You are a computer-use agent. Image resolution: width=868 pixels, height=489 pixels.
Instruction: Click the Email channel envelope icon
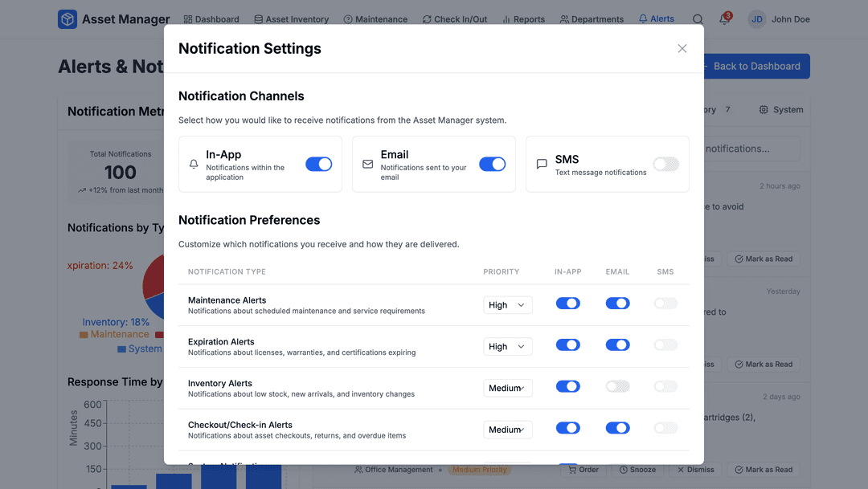pos(368,164)
